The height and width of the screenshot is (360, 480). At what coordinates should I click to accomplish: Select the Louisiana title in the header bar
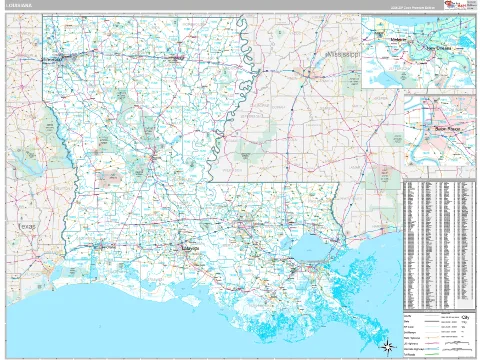(19, 5)
